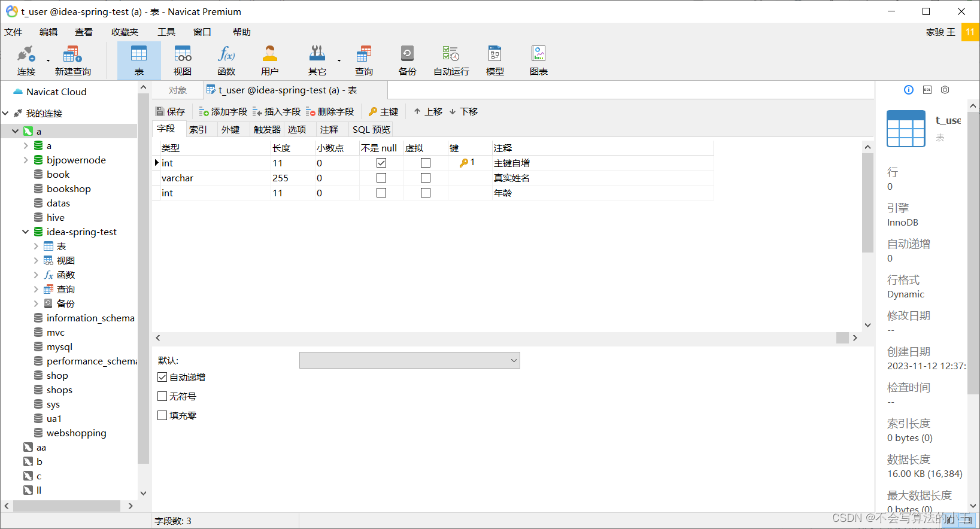Switch to the SQL 预览 tab
Image resolution: width=980 pixels, height=529 pixels.
click(x=371, y=129)
